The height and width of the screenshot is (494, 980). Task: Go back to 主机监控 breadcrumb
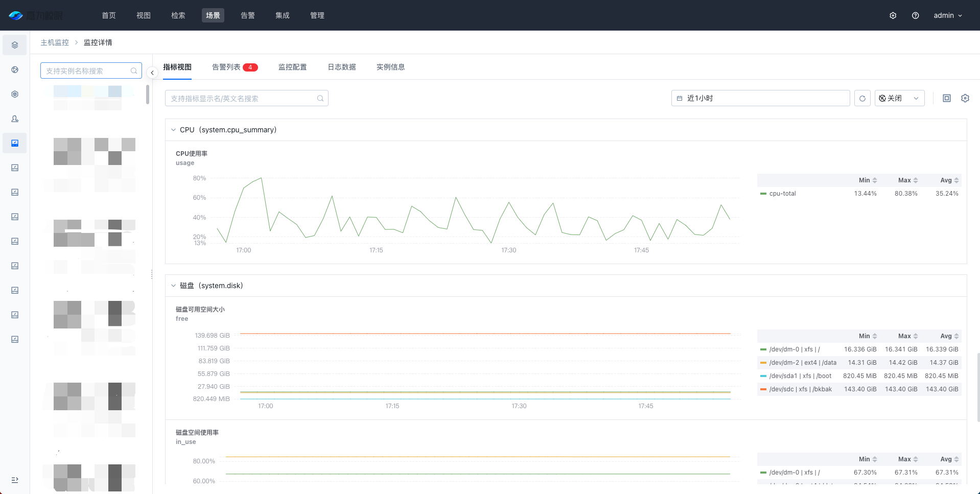coord(55,42)
